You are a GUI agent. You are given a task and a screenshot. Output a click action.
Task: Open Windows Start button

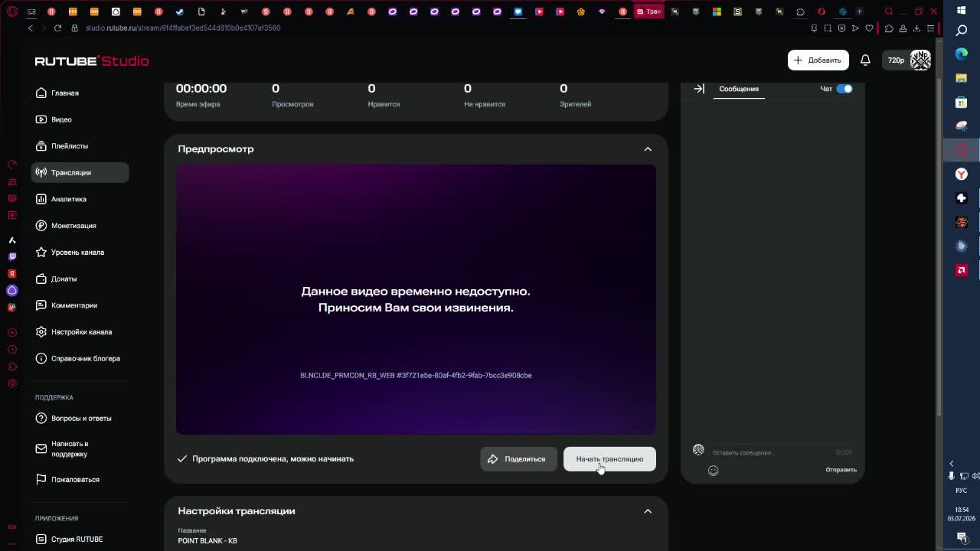962,10
